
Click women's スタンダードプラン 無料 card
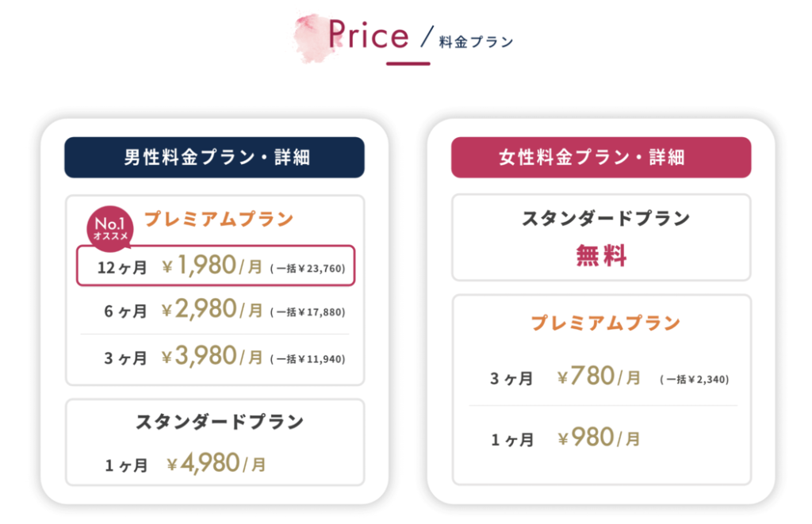[601, 238]
